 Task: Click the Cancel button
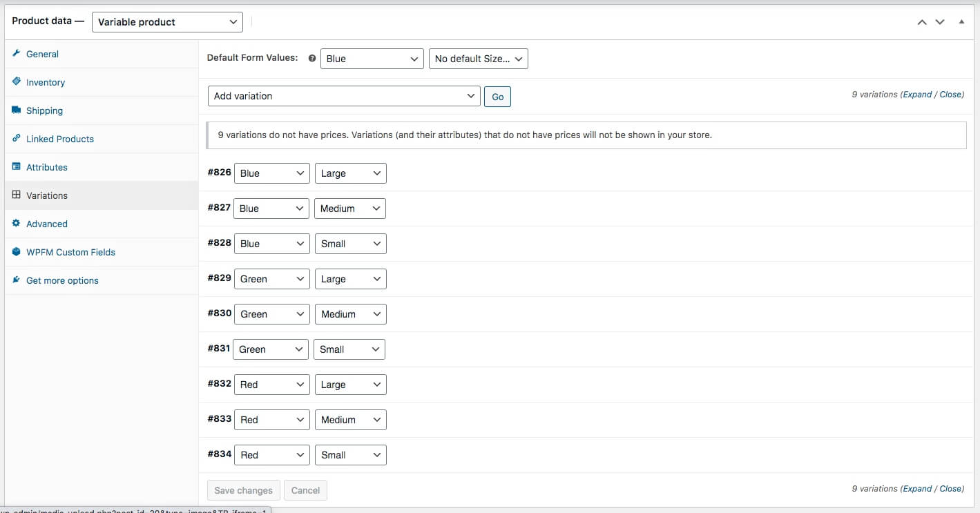[305, 490]
